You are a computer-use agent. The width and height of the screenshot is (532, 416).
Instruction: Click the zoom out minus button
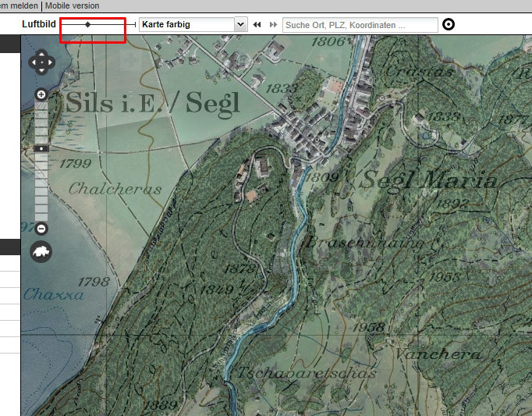(41, 229)
